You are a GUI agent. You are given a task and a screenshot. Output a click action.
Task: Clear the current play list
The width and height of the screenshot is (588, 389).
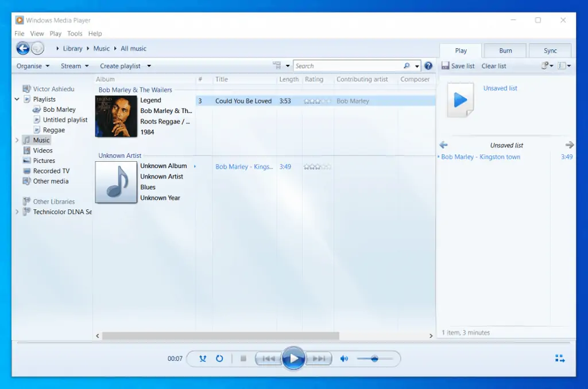tap(493, 65)
